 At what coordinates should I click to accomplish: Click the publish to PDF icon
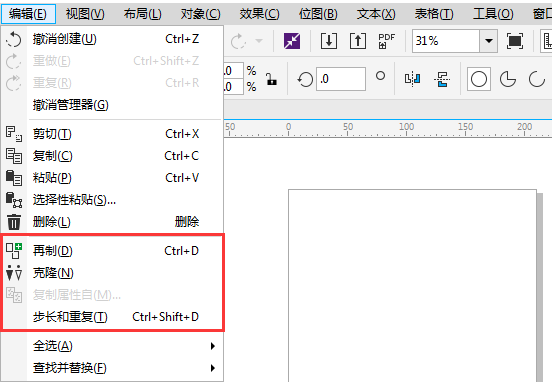tap(387, 41)
